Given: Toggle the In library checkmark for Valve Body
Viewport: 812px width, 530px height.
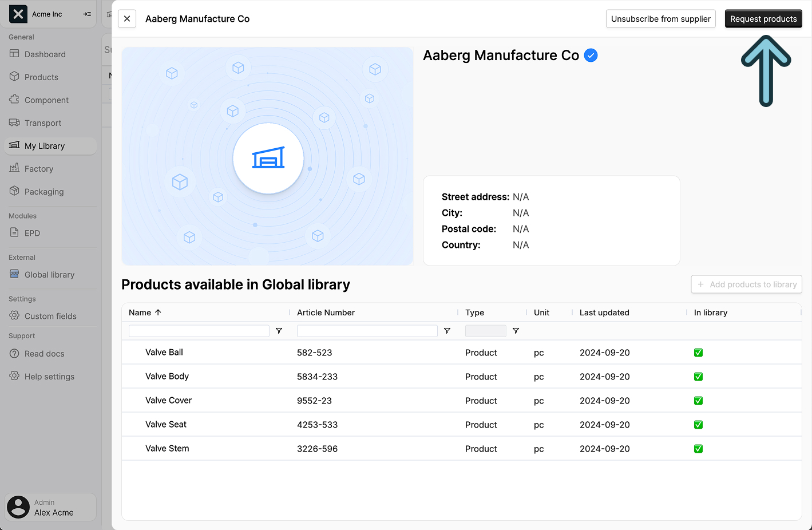Looking at the screenshot, I should click(698, 377).
